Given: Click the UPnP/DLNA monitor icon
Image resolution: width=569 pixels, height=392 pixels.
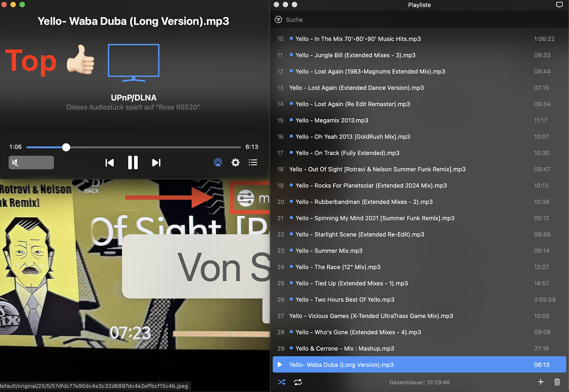Looking at the screenshot, I should click(134, 63).
